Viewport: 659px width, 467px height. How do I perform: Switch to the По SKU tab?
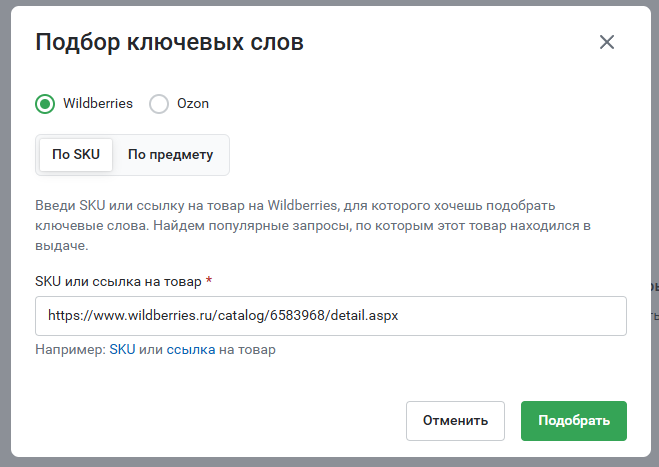point(76,155)
